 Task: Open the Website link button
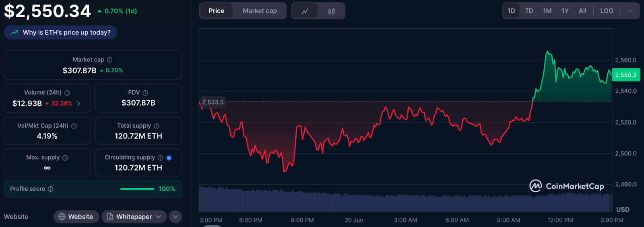pyautogui.click(x=76, y=217)
